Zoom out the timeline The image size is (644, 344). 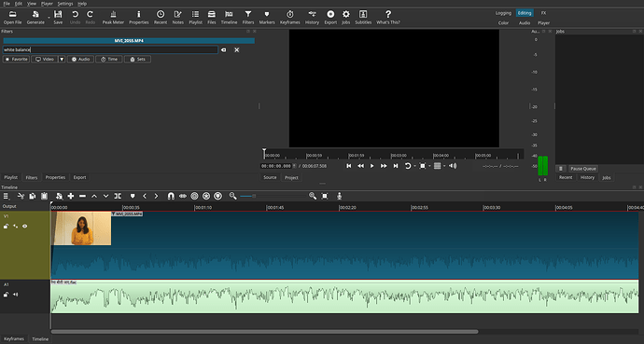[233, 197]
